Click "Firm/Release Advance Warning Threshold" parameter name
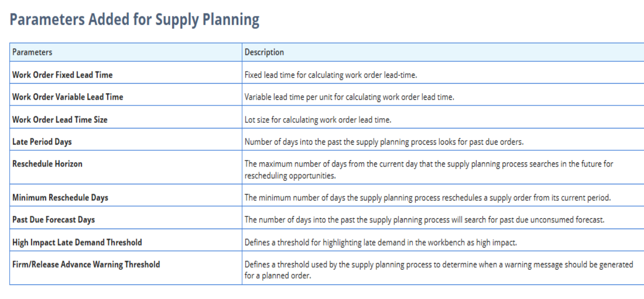The image size is (644, 299). [86, 264]
